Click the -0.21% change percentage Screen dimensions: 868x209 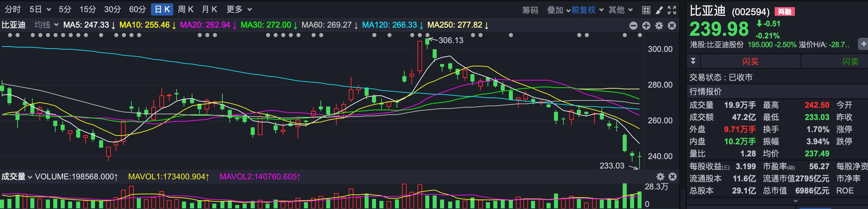[768, 36]
